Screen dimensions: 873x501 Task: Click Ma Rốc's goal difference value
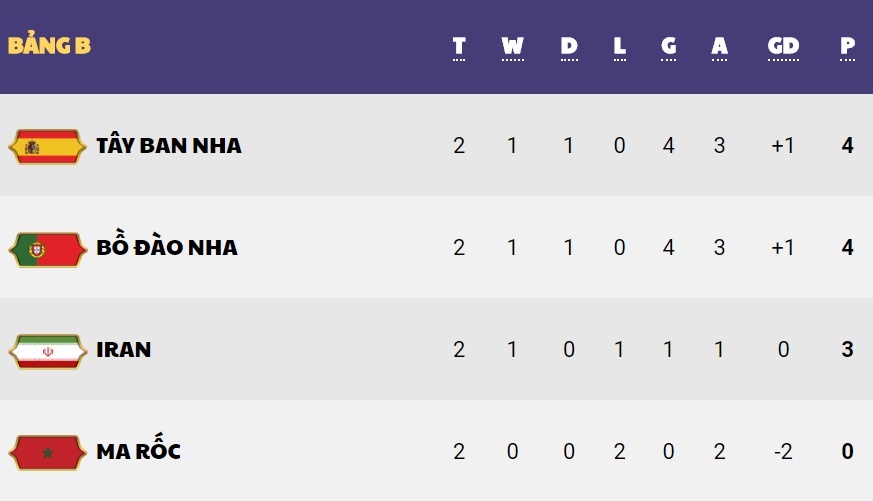783,452
